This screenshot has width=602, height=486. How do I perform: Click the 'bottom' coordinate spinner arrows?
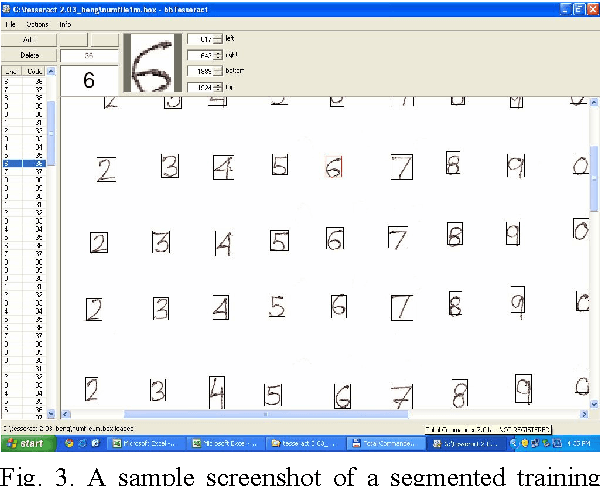(218, 72)
